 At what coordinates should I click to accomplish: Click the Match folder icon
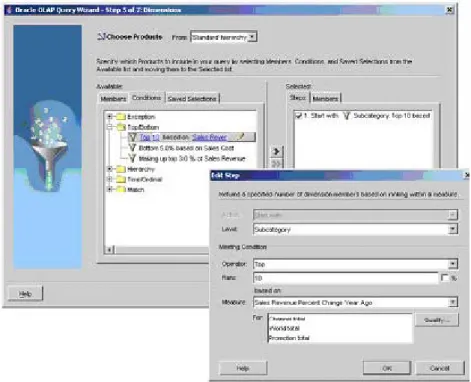pos(121,190)
